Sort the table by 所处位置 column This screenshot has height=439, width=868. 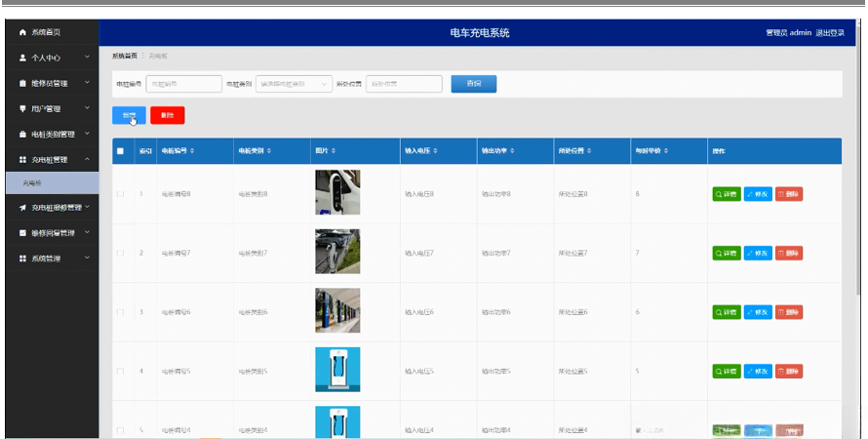tap(589, 150)
